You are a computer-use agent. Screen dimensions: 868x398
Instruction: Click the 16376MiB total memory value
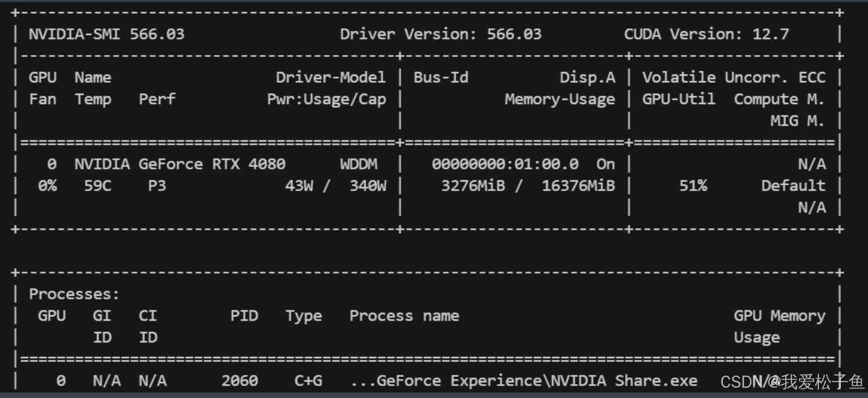[578, 186]
